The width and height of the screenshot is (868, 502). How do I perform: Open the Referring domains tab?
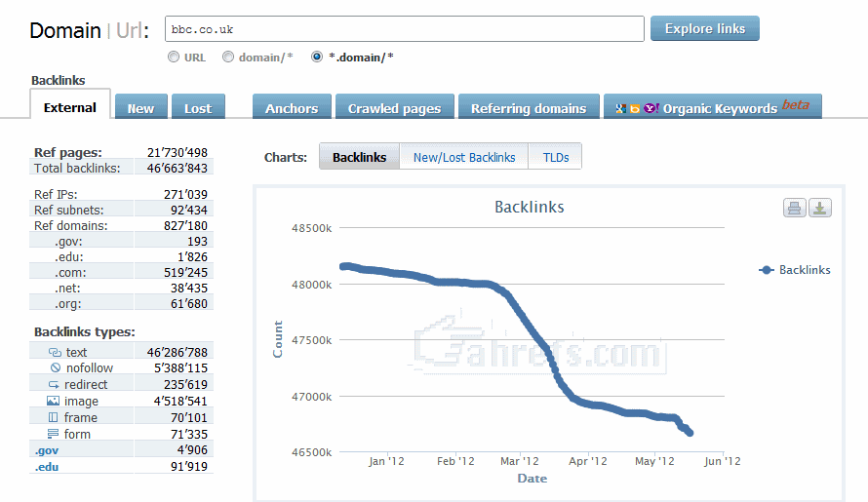click(x=529, y=108)
